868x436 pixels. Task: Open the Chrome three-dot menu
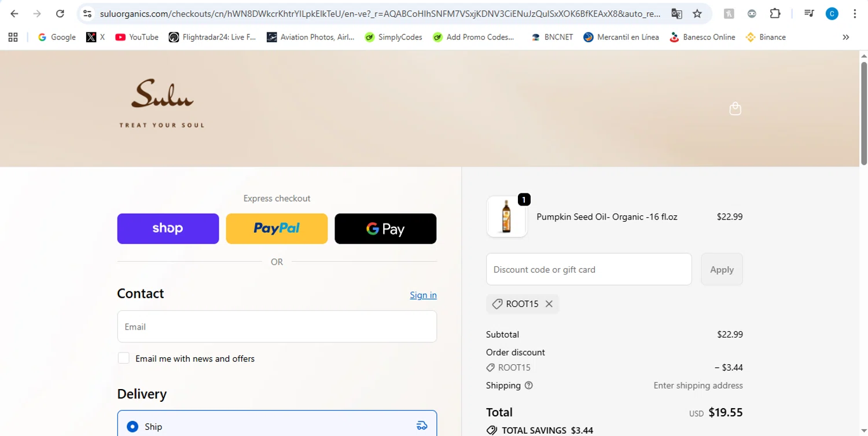pyautogui.click(x=854, y=13)
